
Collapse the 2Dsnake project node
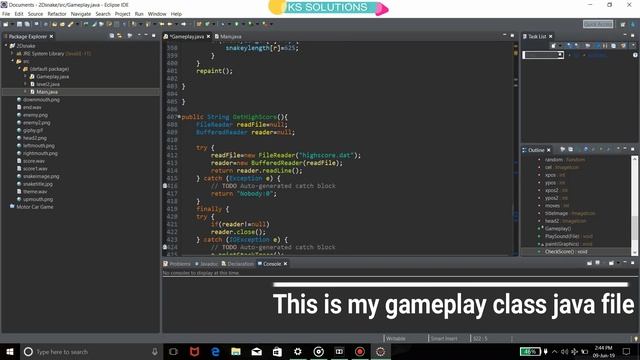(6, 46)
